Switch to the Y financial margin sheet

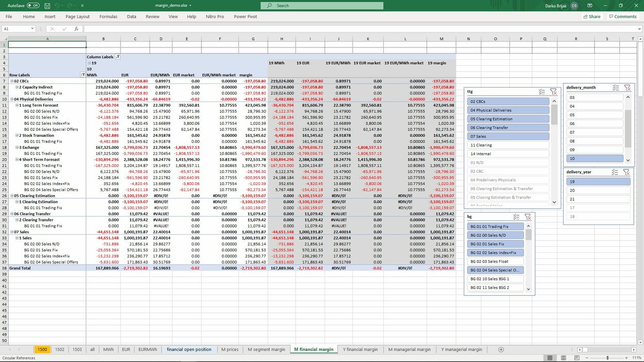(360, 349)
